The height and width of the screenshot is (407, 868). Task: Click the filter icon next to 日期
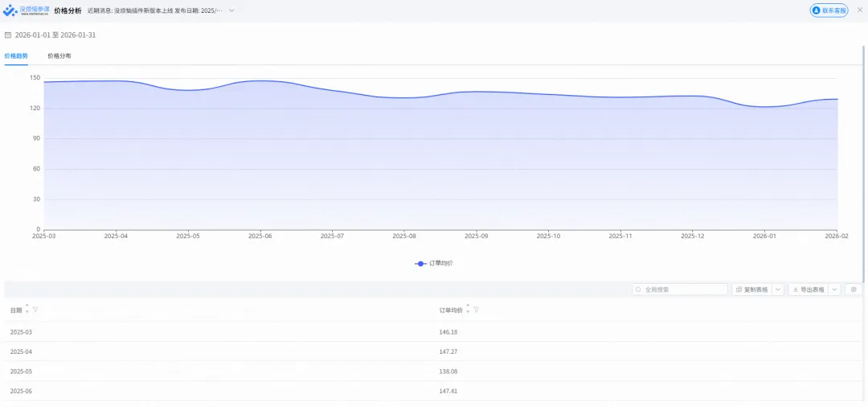(35, 310)
